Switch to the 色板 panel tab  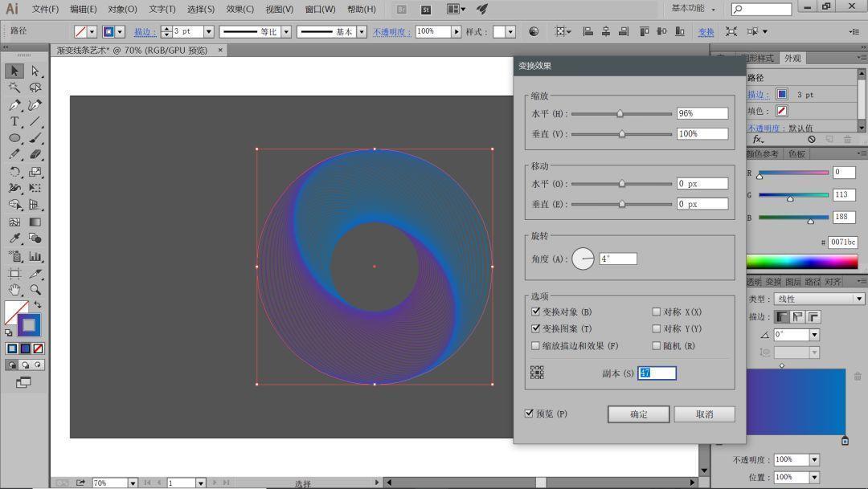796,154
